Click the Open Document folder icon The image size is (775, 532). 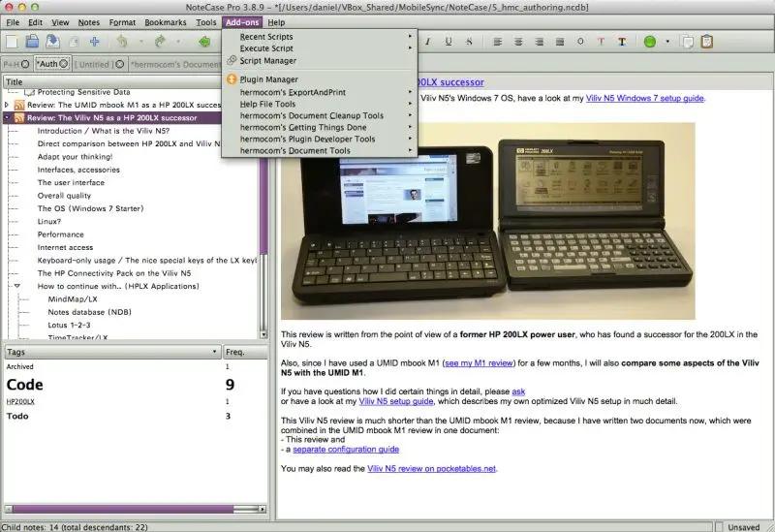pos(32,42)
